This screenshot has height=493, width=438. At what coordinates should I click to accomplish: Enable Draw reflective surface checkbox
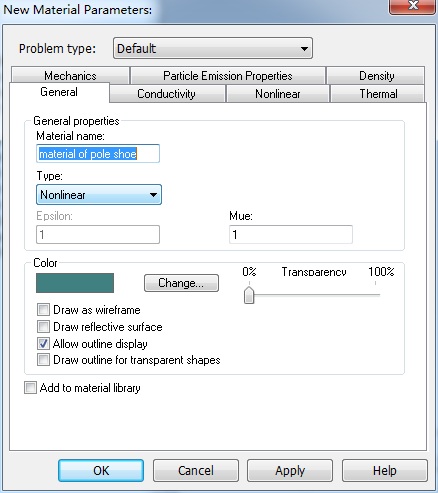tap(43, 327)
